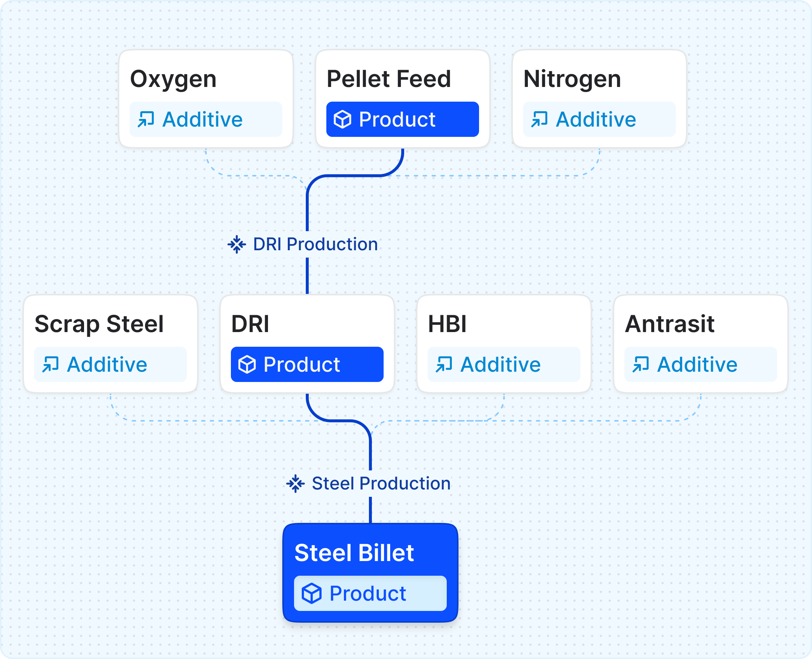Viewport: 812px width, 659px height.
Task: Click the Additive arrow icon under Antrasit
Action: coord(641,364)
